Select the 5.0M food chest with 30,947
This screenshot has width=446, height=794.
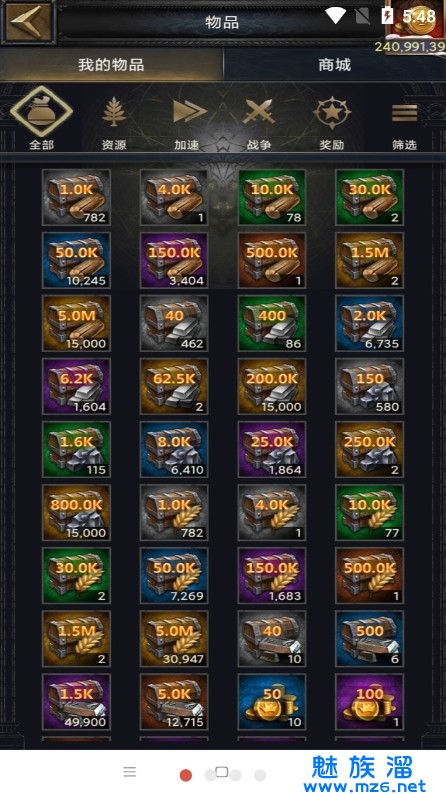click(x=174, y=639)
